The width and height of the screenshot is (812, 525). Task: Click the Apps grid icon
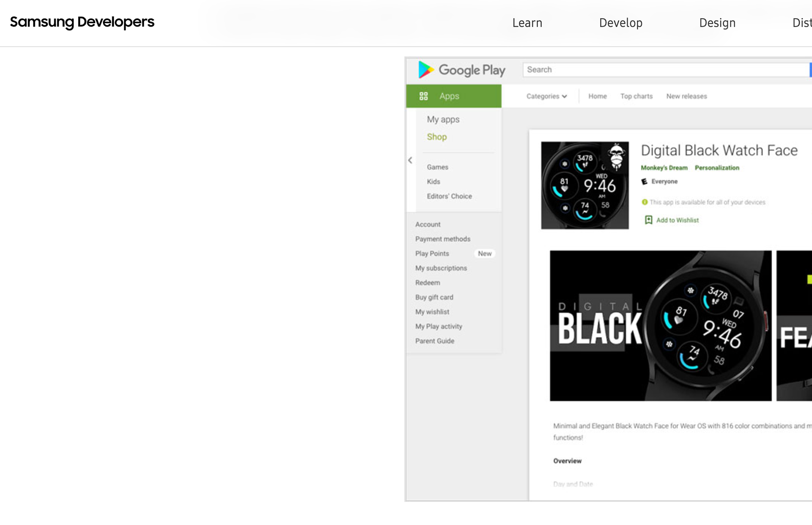point(423,96)
